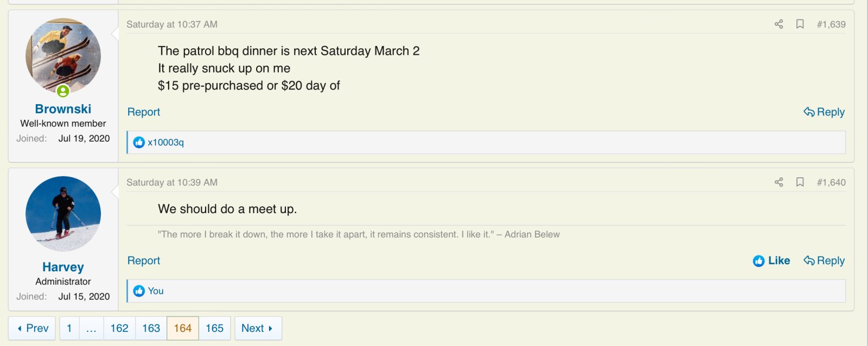Screen dimensions: 868x346
Task: Reply to Harvey's meet up post
Action: pyautogui.click(x=824, y=261)
